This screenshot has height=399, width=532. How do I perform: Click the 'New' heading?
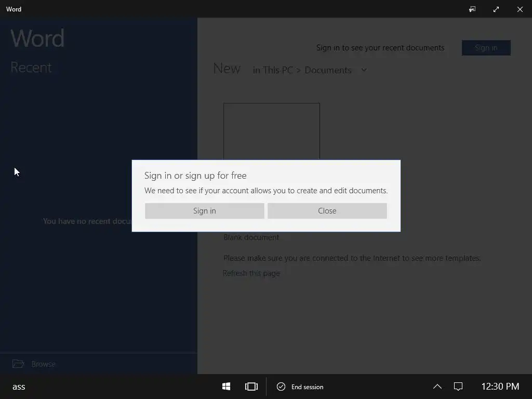coord(227,69)
